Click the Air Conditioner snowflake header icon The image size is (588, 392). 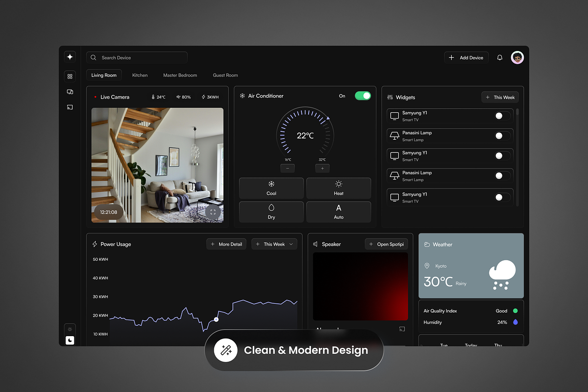(242, 96)
